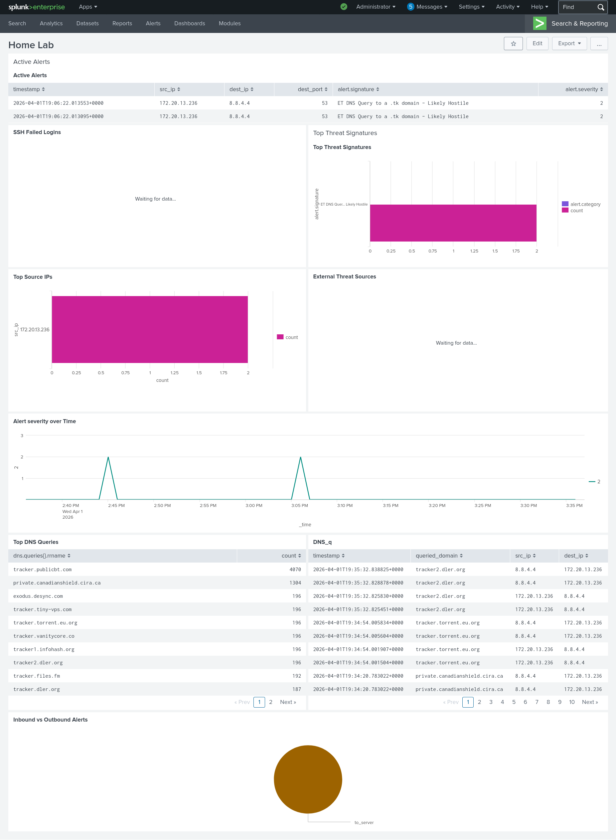This screenshot has height=840, width=616.
Task: Click private.canadianshield.cira.ca row in Top DNS Queries
Action: click(157, 583)
